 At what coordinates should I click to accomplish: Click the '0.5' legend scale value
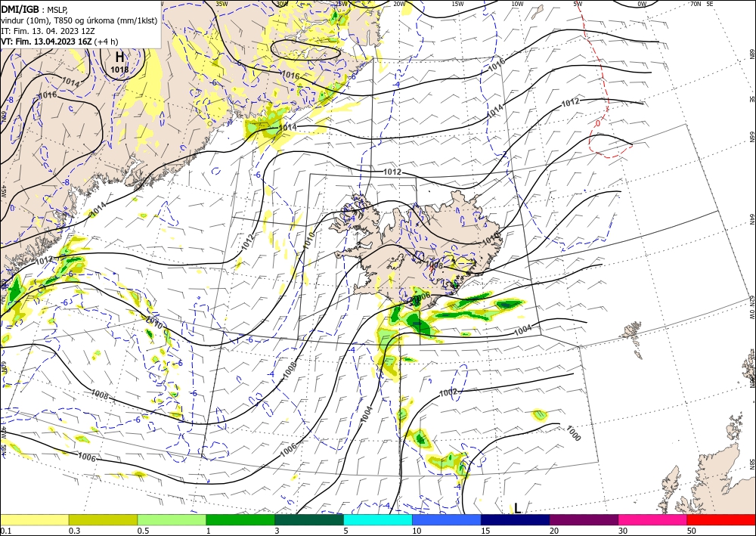pos(143,531)
